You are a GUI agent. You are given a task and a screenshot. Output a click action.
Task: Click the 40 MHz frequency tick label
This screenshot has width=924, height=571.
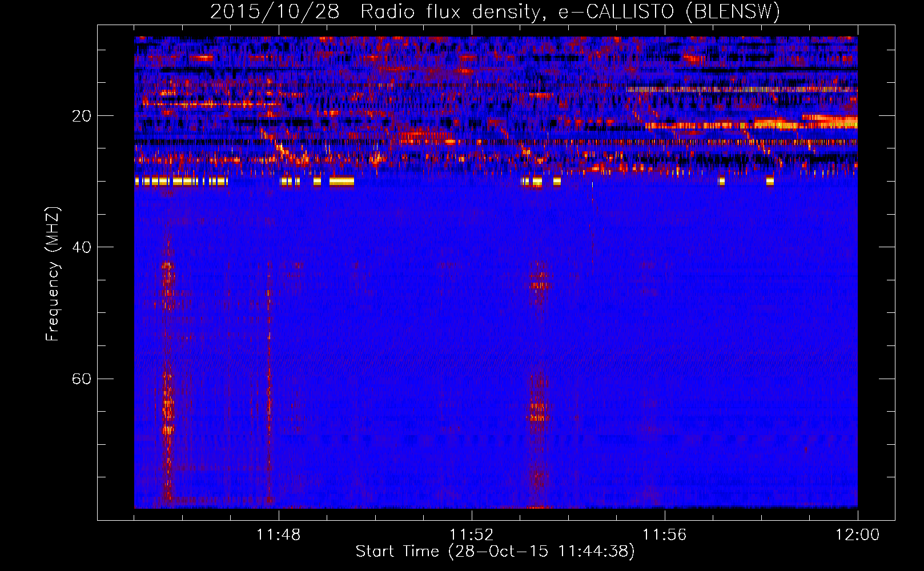[82, 247]
